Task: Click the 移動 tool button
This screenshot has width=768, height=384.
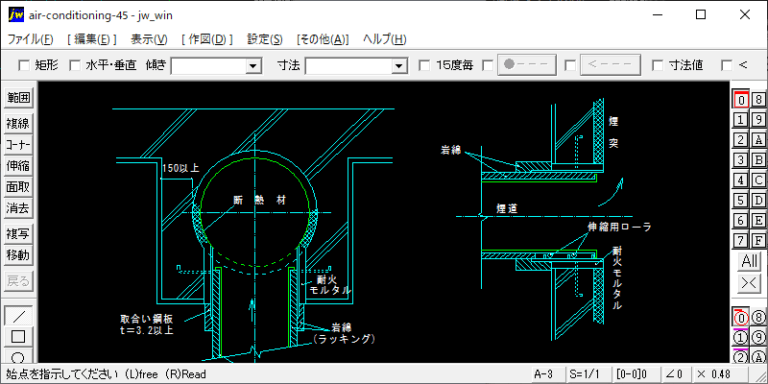Action: point(19,255)
